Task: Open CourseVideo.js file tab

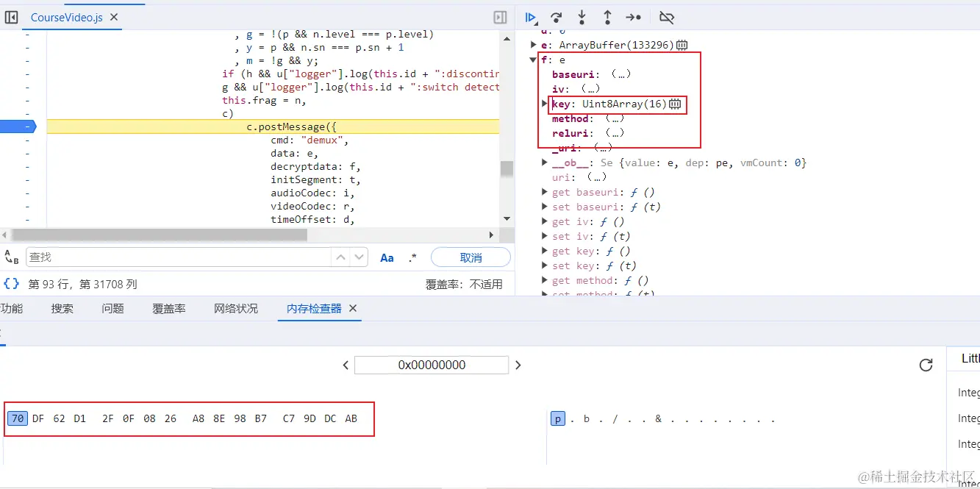Action: coord(66,17)
